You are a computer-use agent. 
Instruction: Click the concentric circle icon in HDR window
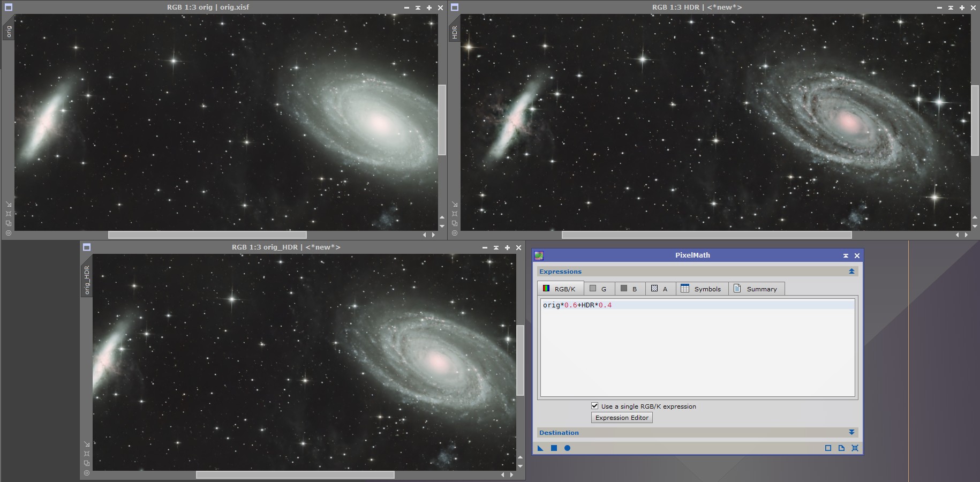tap(455, 233)
